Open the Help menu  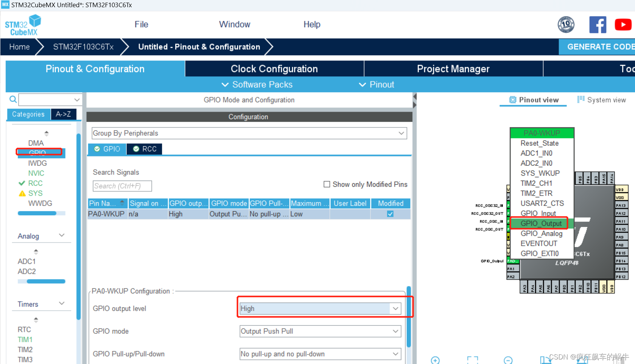[312, 25]
